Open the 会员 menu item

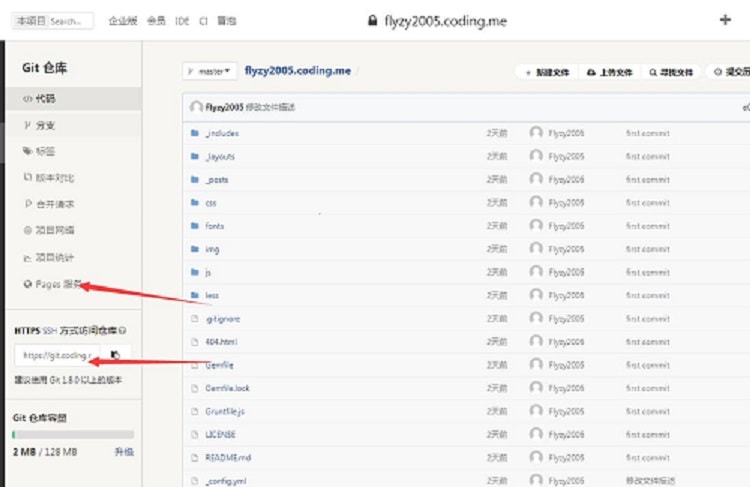point(156,21)
